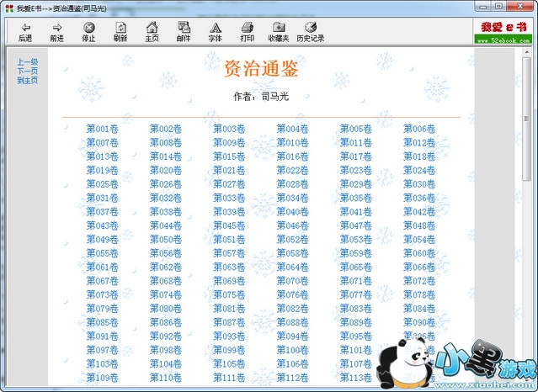The image size is (538, 392).
Task: Open chapter 第001卷
Action: pyautogui.click(x=102, y=129)
